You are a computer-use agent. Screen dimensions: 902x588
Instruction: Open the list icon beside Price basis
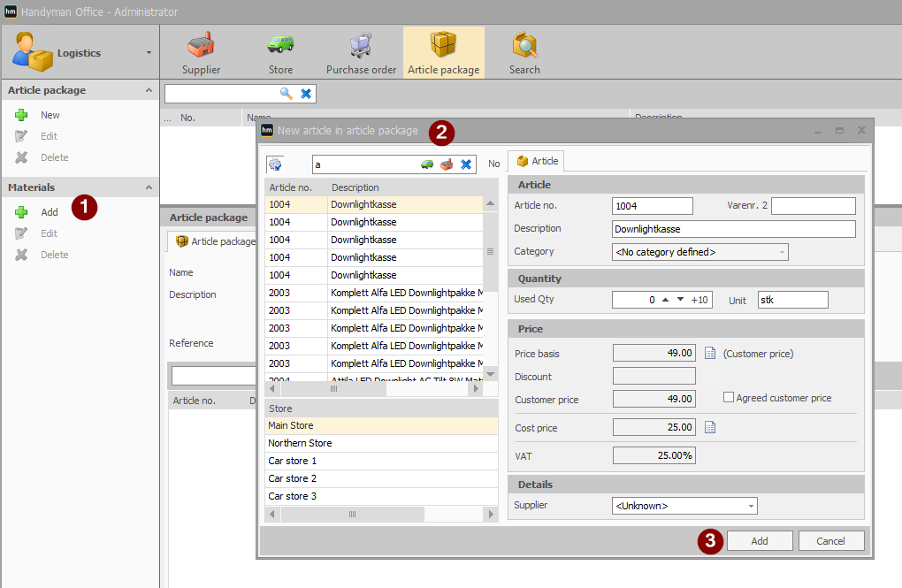pos(710,354)
